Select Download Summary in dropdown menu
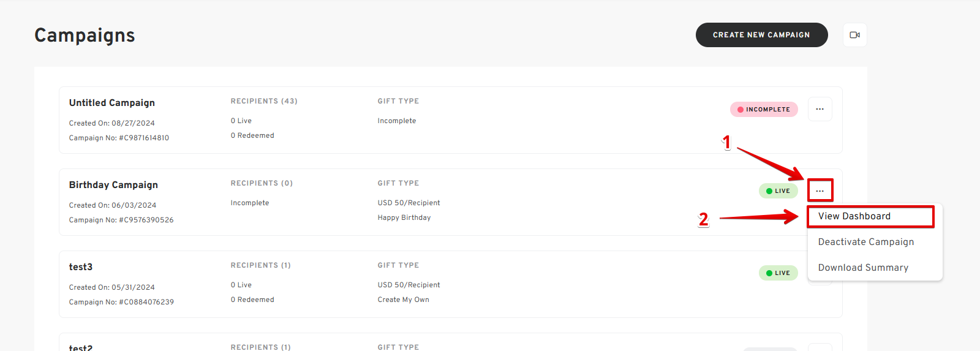The image size is (980, 351). point(863,268)
